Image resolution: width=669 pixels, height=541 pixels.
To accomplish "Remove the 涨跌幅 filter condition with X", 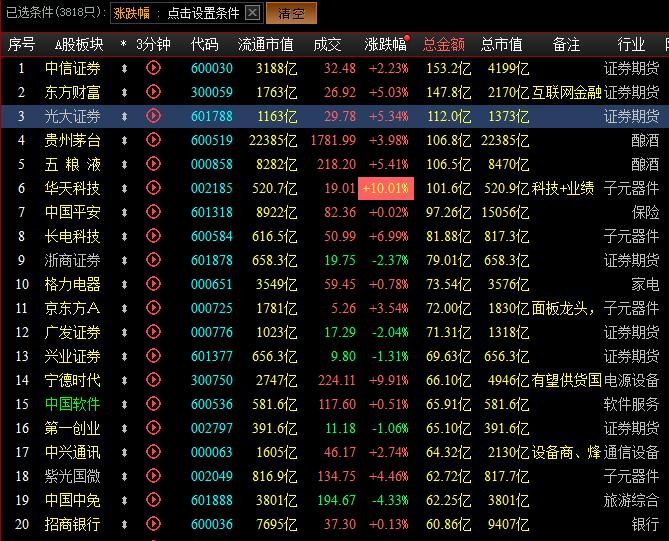I will pyautogui.click(x=252, y=13).
